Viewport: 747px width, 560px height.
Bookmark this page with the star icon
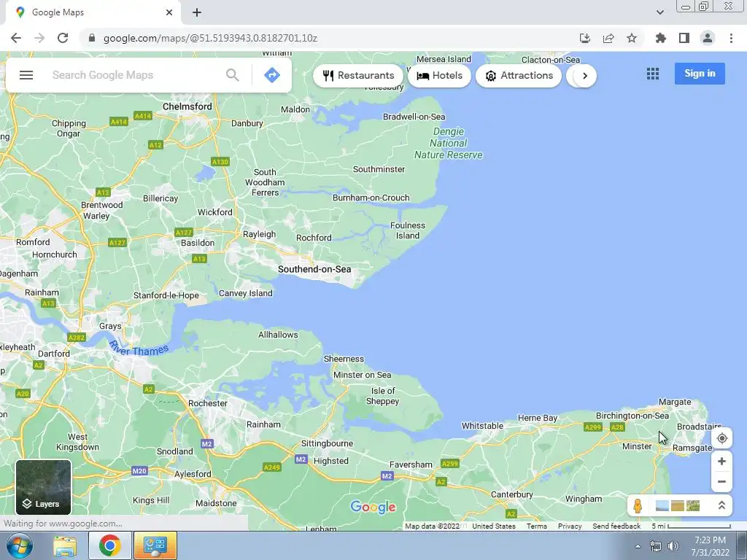point(632,38)
